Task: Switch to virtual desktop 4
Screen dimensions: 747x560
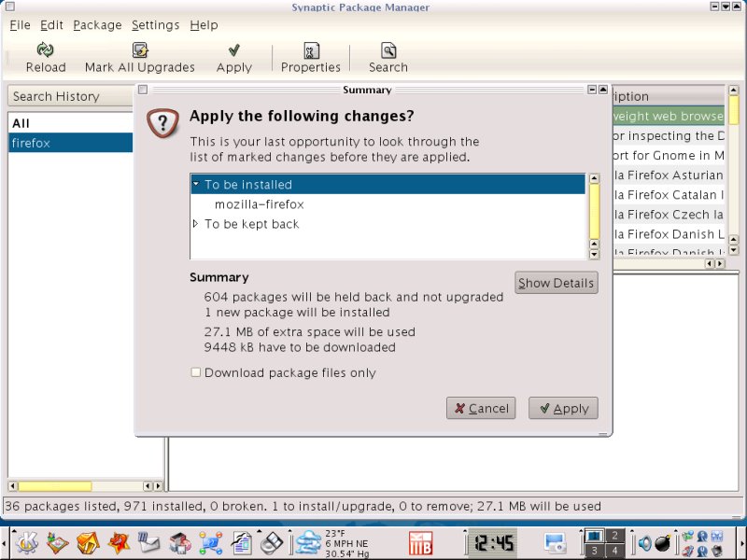Action: 614,551
